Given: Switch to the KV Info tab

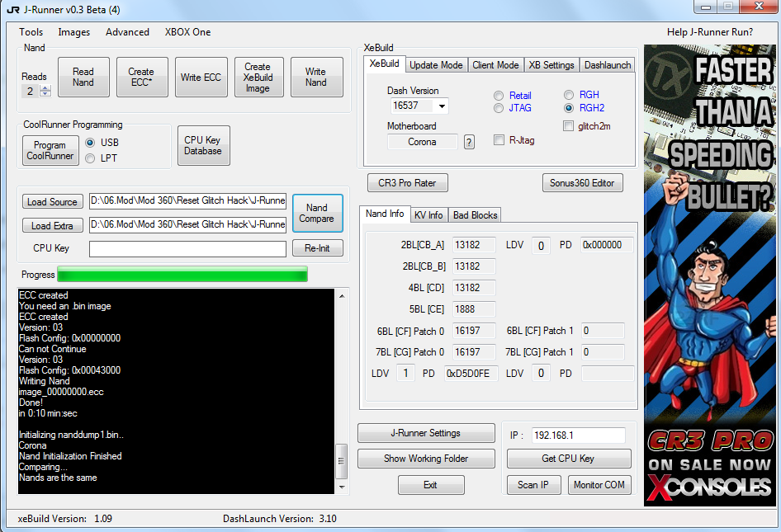Looking at the screenshot, I should (428, 215).
